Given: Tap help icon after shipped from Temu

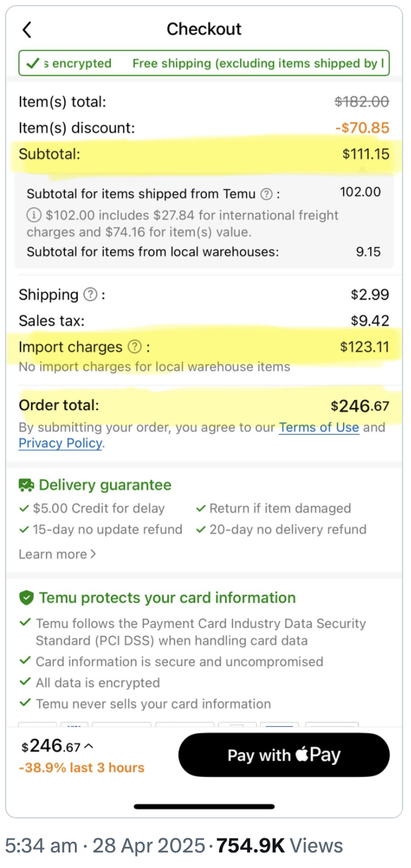Looking at the screenshot, I should [266, 193].
